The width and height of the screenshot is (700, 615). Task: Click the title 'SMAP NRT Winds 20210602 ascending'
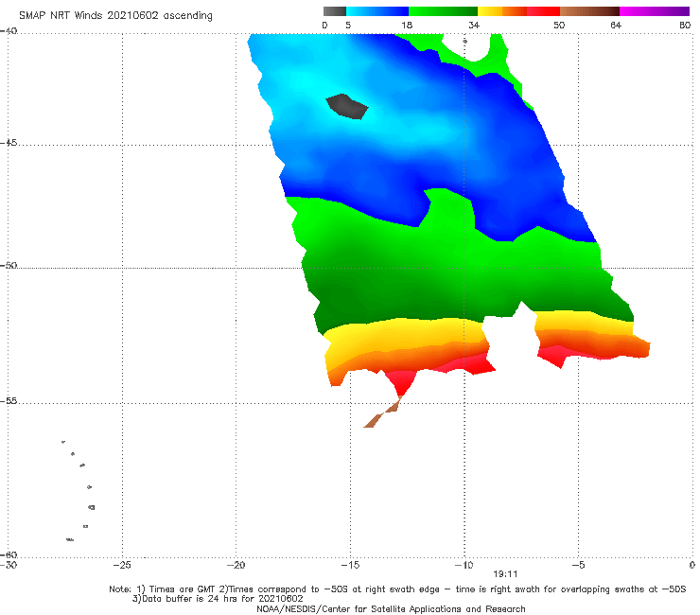point(115,15)
